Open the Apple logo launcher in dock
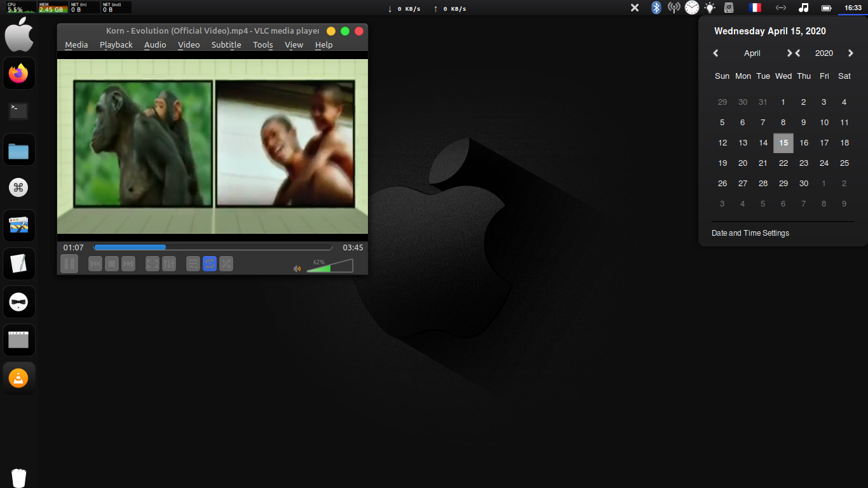 tap(19, 35)
